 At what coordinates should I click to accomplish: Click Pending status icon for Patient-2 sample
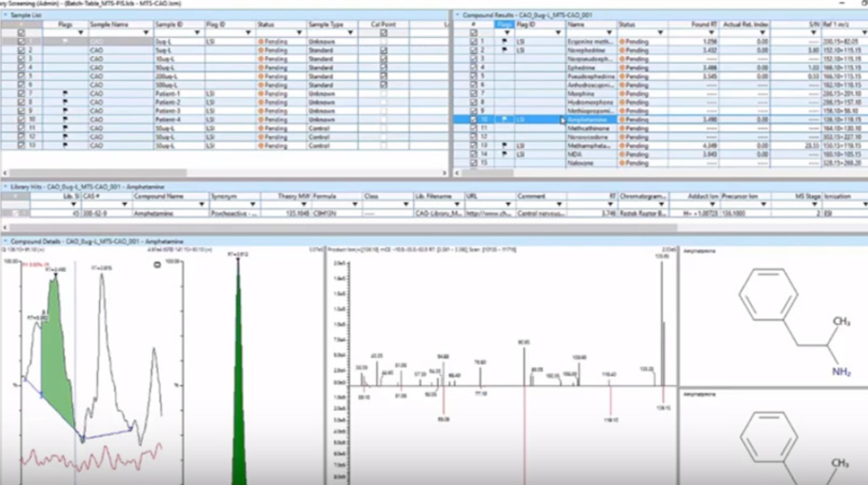point(260,102)
